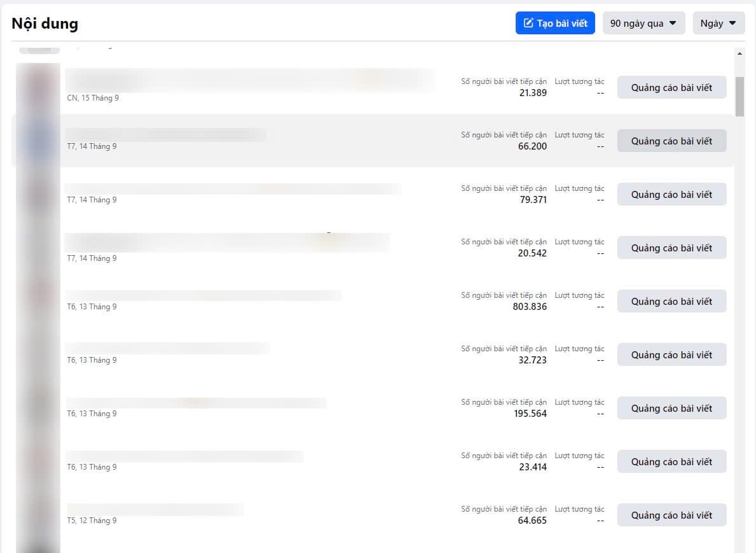
Task: Select the T5, 12 Tháng 9 date
Action: click(x=92, y=521)
